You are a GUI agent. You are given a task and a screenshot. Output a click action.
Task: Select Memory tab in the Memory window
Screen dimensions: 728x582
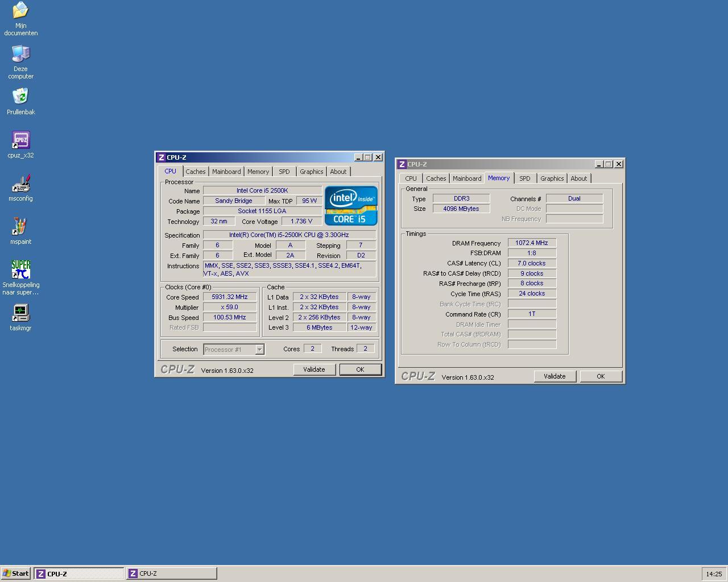pyautogui.click(x=499, y=178)
